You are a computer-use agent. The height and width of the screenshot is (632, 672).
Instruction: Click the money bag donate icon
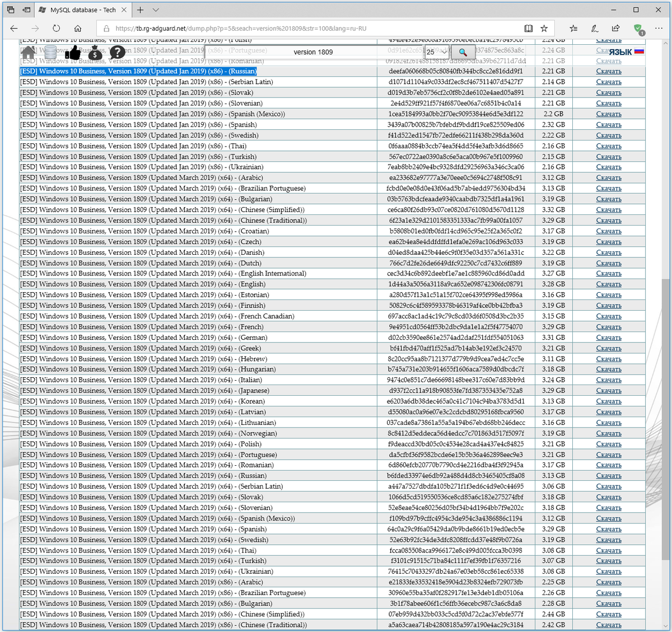click(x=95, y=53)
